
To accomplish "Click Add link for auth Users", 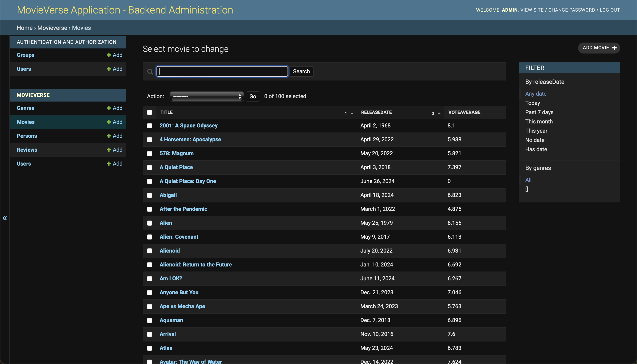I will (115, 69).
